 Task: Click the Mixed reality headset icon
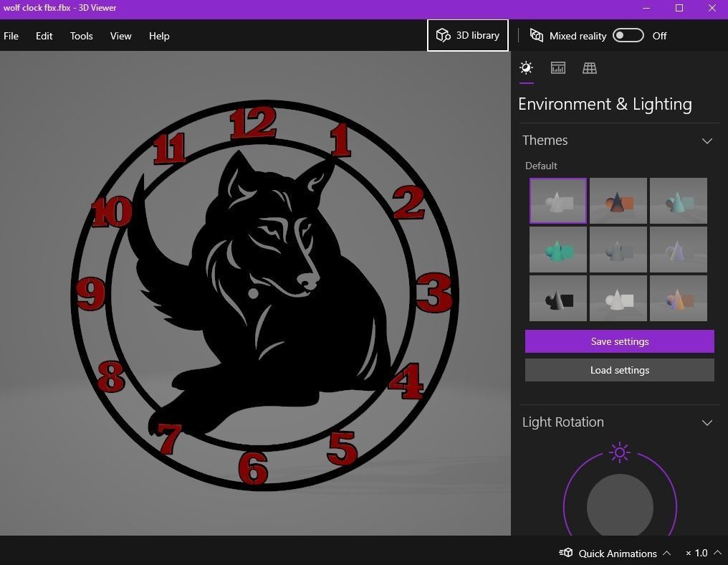pos(536,35)
